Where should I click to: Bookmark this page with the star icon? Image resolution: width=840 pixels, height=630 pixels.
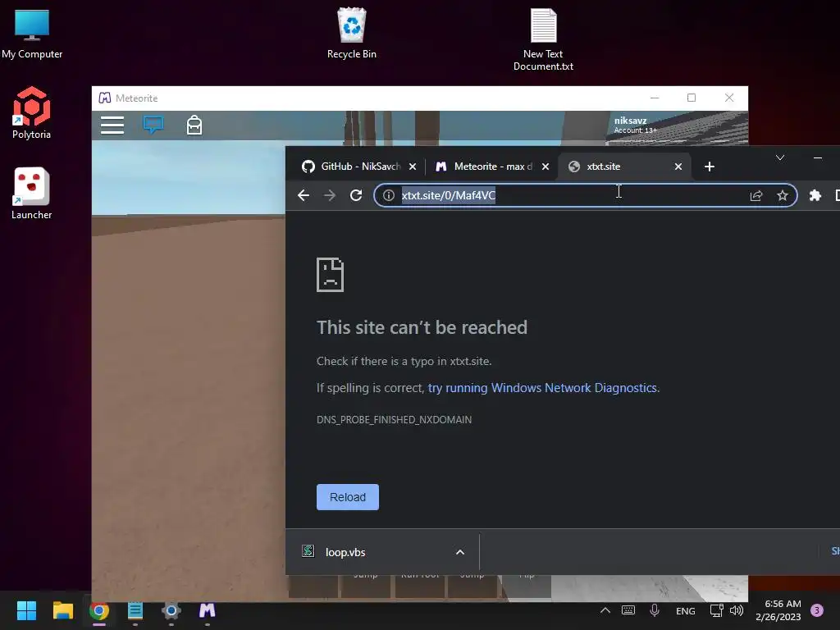click(783, 195)
